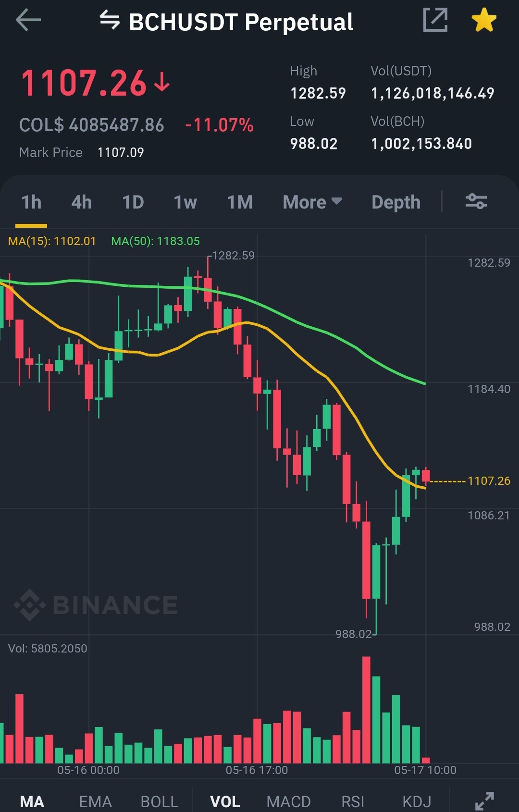
Task: Open the Depth chart view
Action: tap(396, 202)
